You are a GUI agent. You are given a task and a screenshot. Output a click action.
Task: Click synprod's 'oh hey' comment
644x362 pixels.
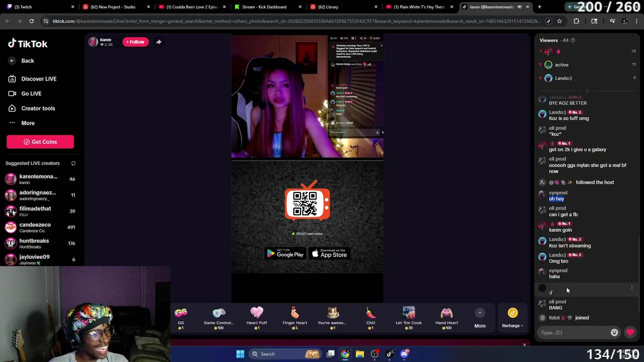[556, 199]
